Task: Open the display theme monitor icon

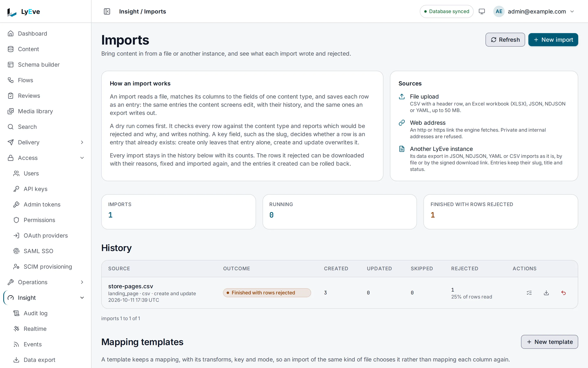Action: point(482,11)
